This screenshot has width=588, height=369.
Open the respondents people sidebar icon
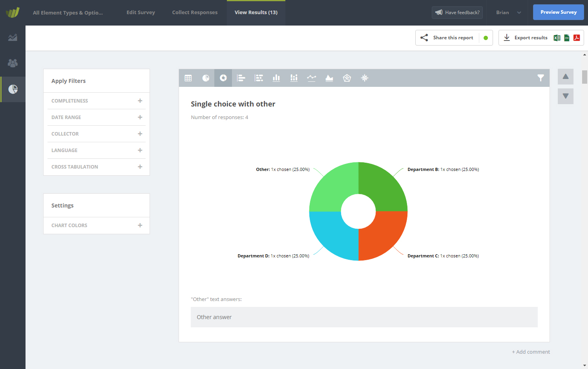13,63
